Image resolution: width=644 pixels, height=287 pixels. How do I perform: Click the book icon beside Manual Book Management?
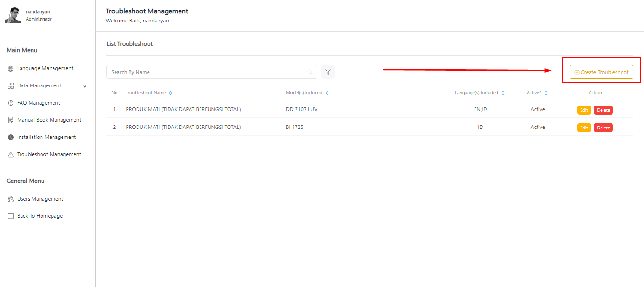[x=11, y=120]
